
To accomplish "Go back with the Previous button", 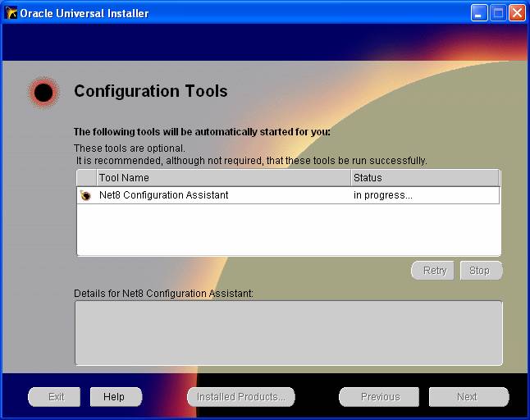I will 379,397.
